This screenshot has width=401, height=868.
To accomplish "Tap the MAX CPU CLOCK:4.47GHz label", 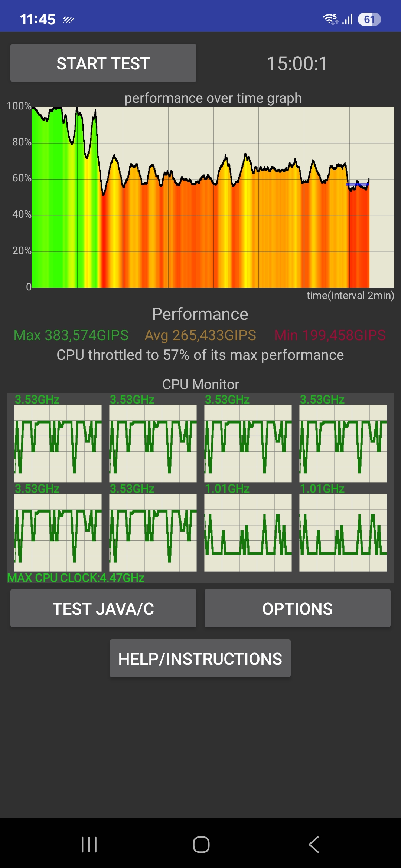I will pyautogui.click(x=76, y=578).
